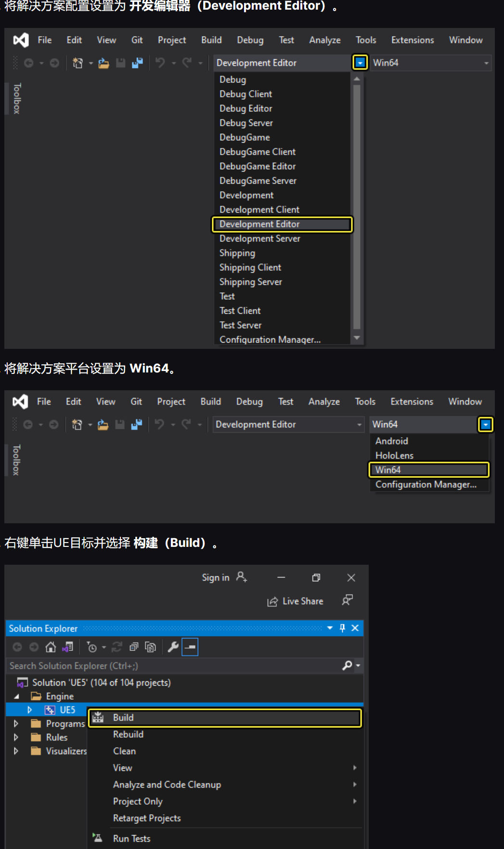504x849 pixels.
Task: Select HoloLens in the platform list
Action: tap(429, 455)
